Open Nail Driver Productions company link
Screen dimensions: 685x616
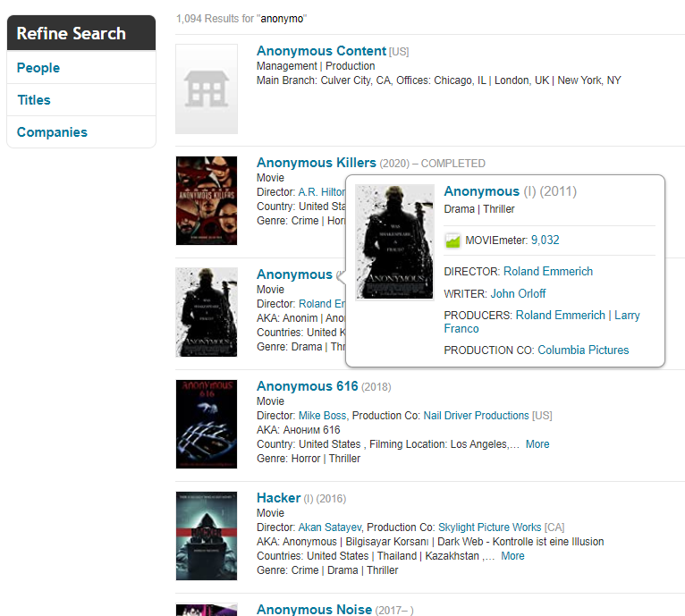tap(476, 416)
